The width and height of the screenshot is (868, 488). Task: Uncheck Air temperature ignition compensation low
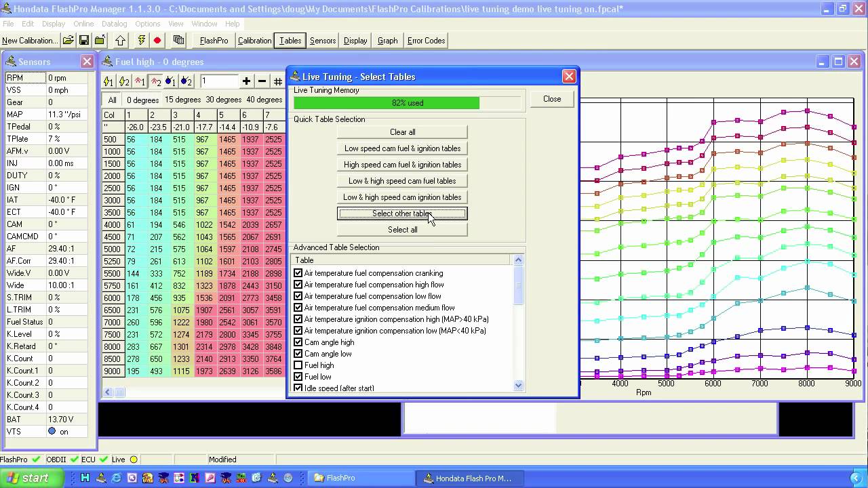tap(298, 331)
